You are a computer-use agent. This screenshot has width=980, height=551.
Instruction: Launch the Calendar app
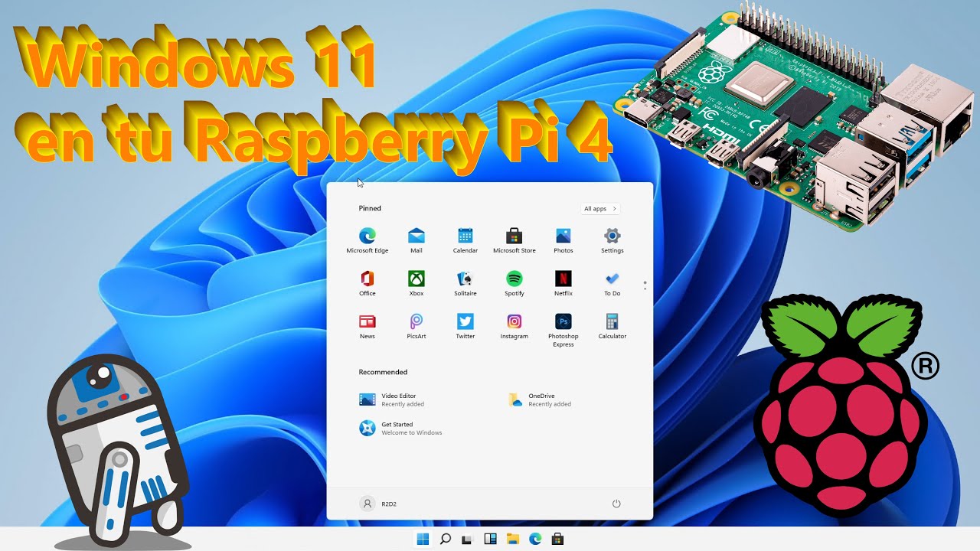point(465,240)
